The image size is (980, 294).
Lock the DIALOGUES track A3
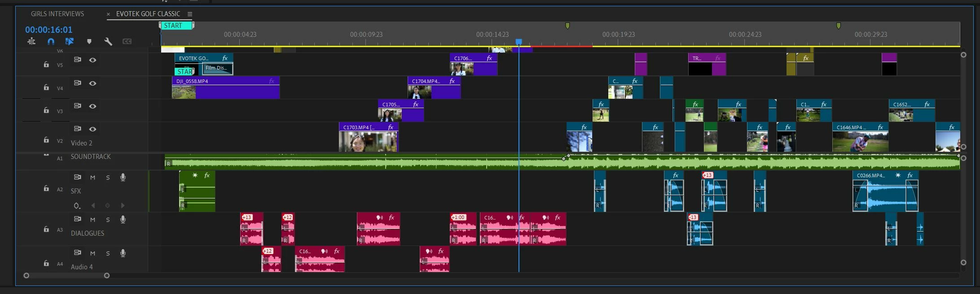pyautogui.click(x=46, y=229)
